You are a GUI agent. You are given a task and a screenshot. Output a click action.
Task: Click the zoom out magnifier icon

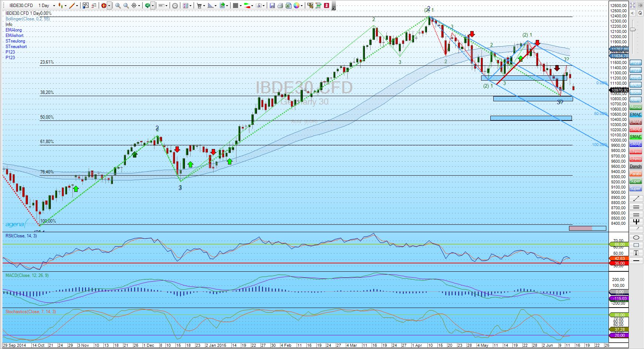pos(126,6)
